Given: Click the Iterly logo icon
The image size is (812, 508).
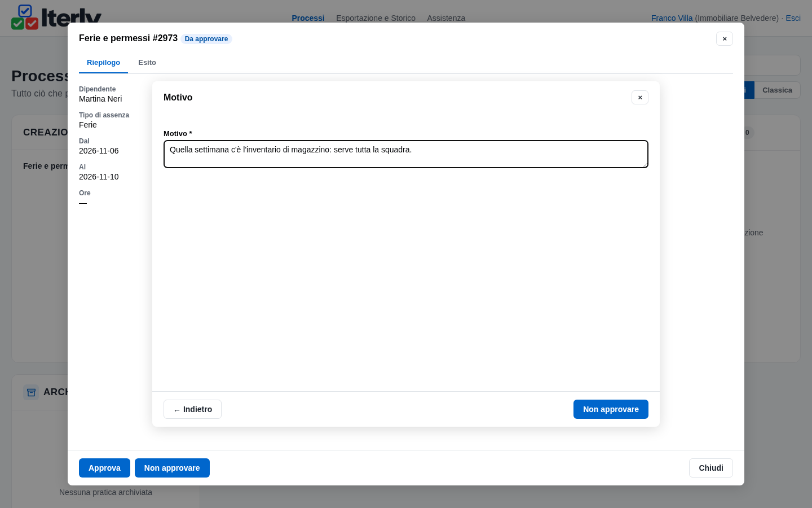Looking at the screenshot, I should coord(25,17).
